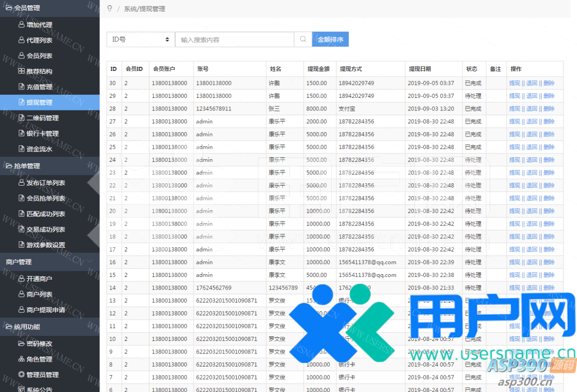This screenshot has height=392, width=577.
Task: Click the folder icon of 会员管理 section
Action: click(9, 8)
